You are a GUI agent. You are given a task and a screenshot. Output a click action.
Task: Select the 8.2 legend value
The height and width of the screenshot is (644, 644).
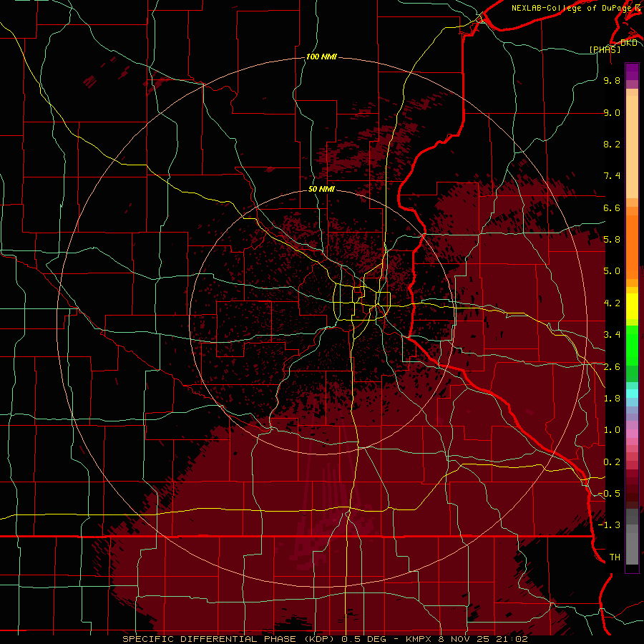pyautogui.click(x=612, y=144)
